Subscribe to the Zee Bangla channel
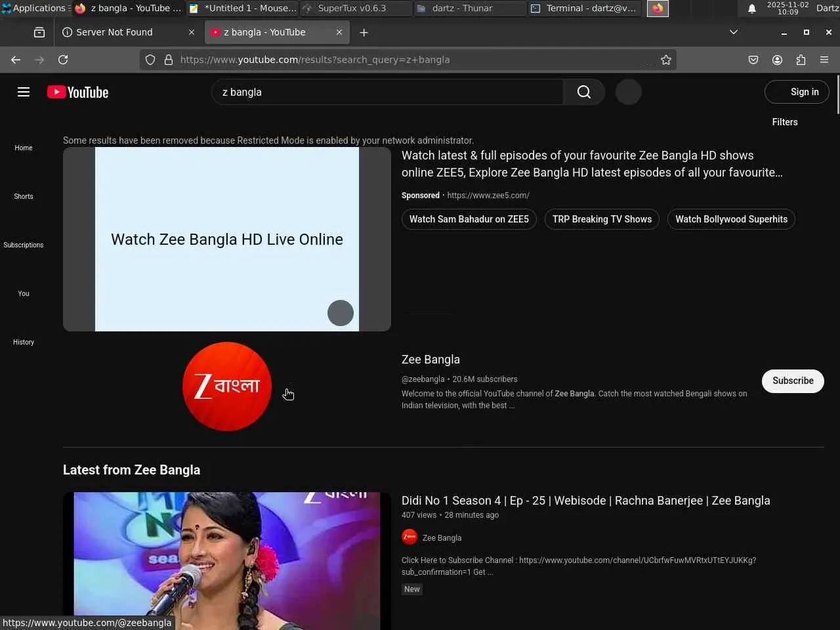The image size is (840, 630). 793,381
